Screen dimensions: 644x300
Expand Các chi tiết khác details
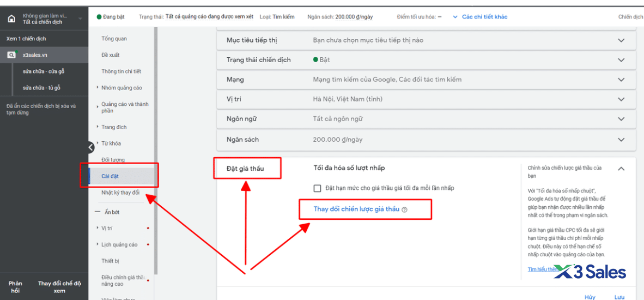coord(480,17)
